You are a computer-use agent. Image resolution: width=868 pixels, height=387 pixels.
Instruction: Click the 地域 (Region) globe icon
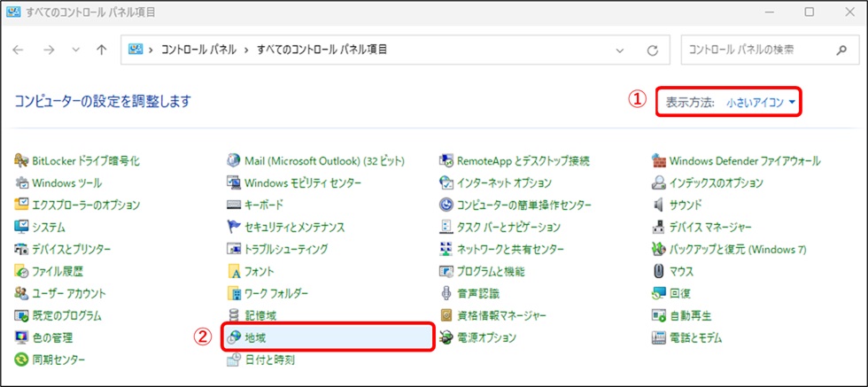tap(234, 337)
